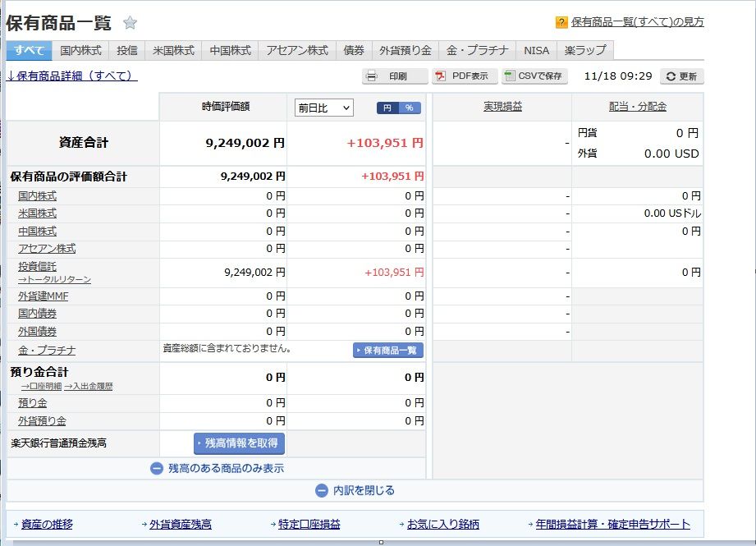The height and width of the screenshot is (546, 756).
Task: Open the NISA tab
Action: pyautogui.click(x=537, y=50)
